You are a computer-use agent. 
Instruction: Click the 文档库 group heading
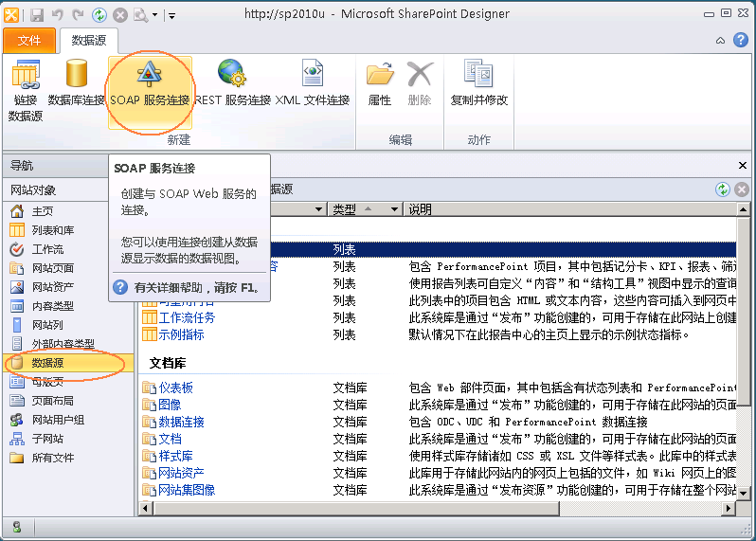point(168,363)
